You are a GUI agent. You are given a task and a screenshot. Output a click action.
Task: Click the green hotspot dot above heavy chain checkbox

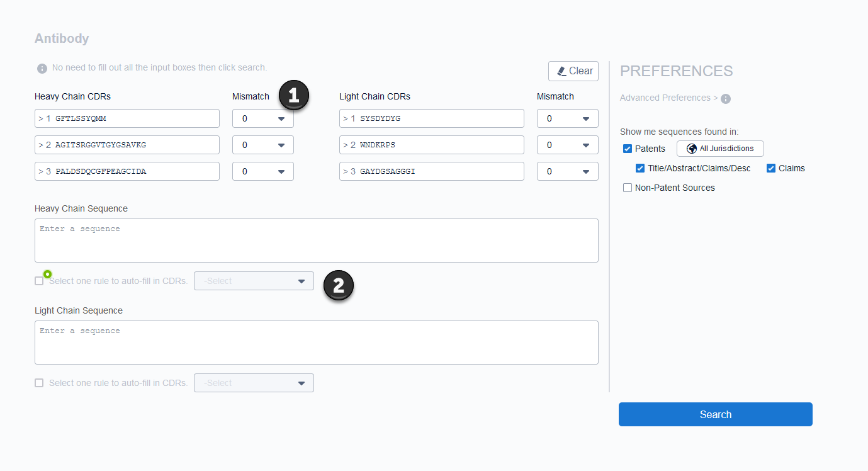[47, 274]
